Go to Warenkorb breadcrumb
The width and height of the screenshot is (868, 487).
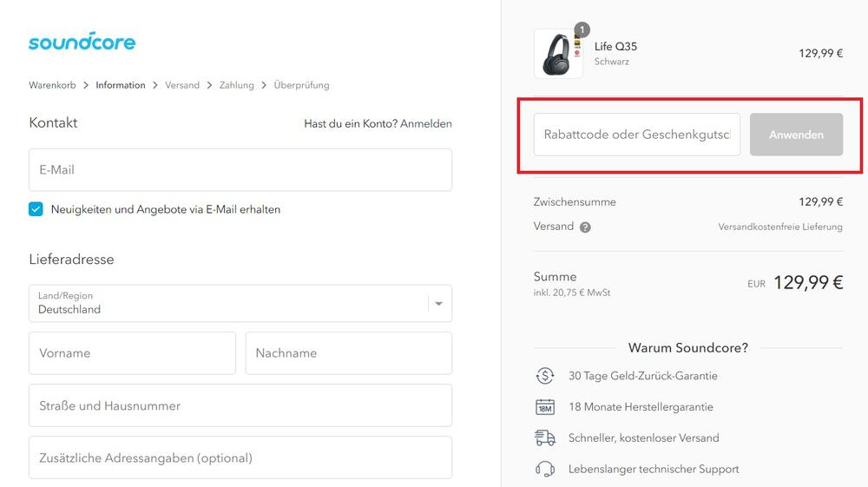(x=52, y=85)
